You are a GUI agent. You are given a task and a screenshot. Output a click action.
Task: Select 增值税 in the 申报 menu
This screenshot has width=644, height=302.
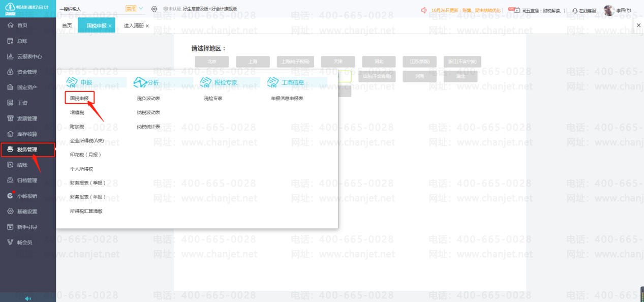click(77, 112)
